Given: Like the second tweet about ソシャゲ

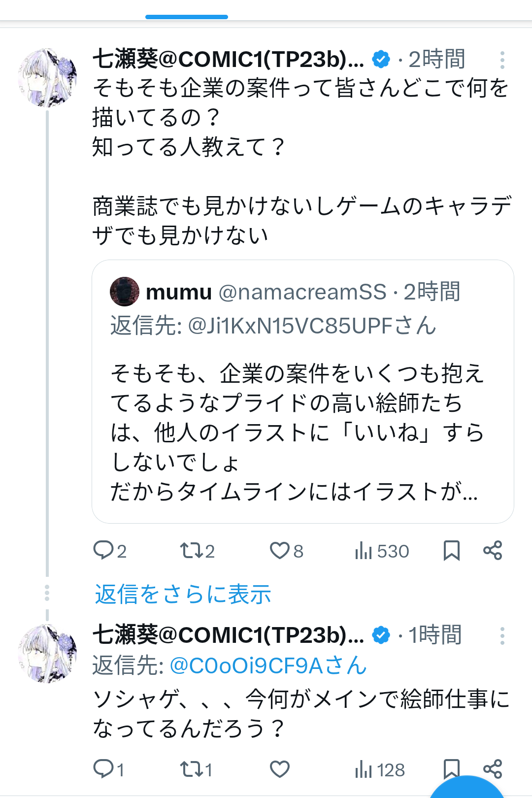Looking at the screenshot, I should coord(280,769).
